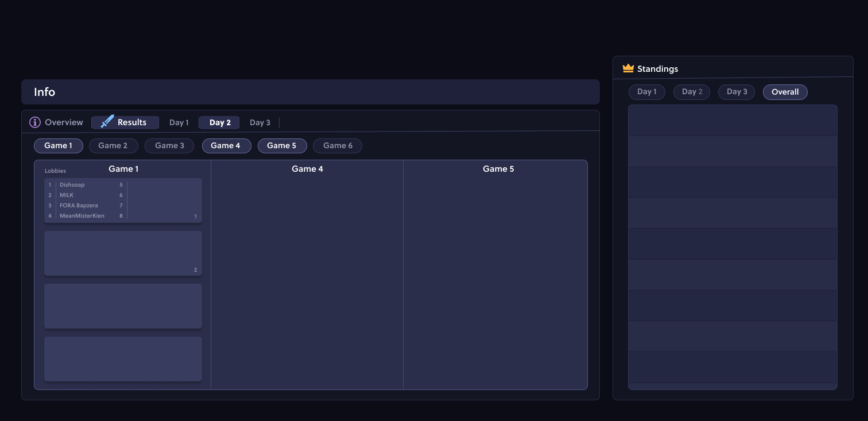Viewport: 868px width, 421px height.
Task: Open the empty lobby 2 card
Action: point(123,253)
